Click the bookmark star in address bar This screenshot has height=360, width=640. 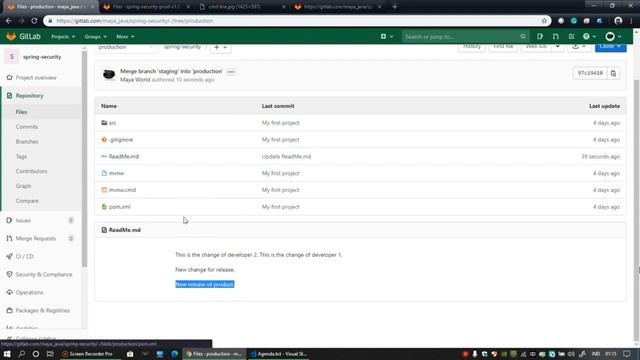pyautogui.click(x=544, y=21)
